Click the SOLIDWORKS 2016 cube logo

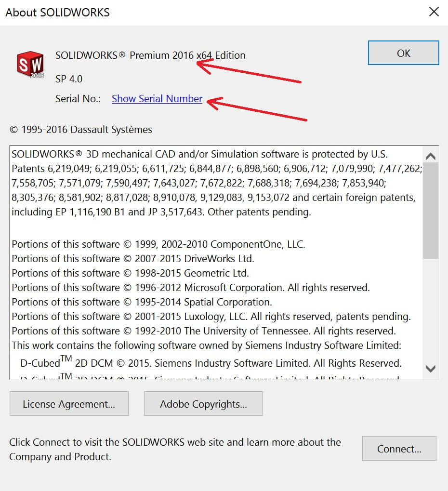tap(30, 65)
